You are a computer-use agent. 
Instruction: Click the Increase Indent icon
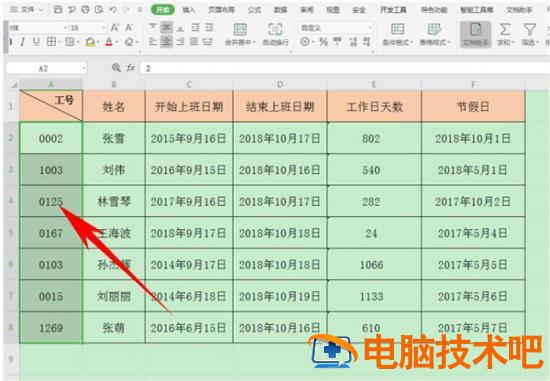209,27
